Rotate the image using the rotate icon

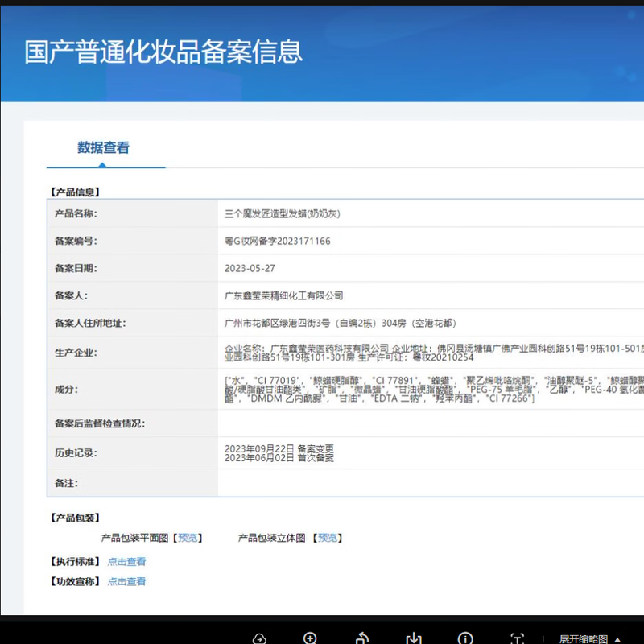pyautogui.click(x=362, y=638)
